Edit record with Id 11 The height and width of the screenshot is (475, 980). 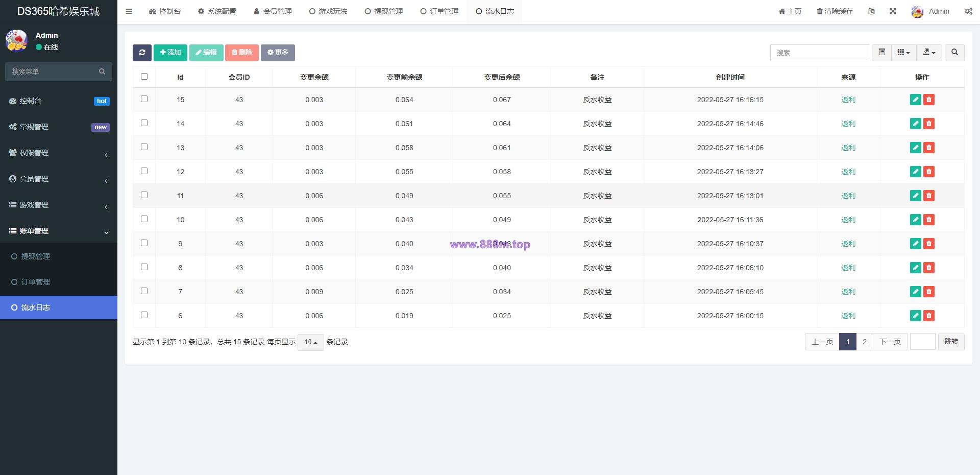916,196
